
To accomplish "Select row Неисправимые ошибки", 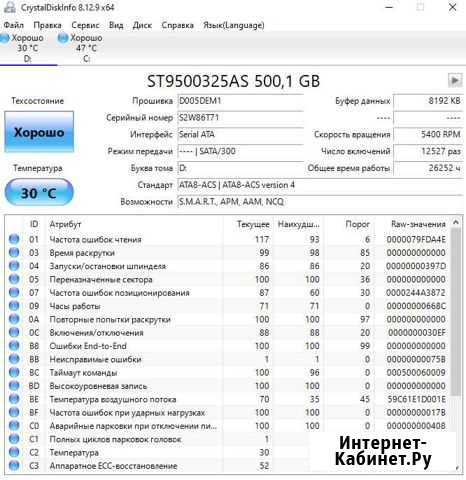I will 227,359.
